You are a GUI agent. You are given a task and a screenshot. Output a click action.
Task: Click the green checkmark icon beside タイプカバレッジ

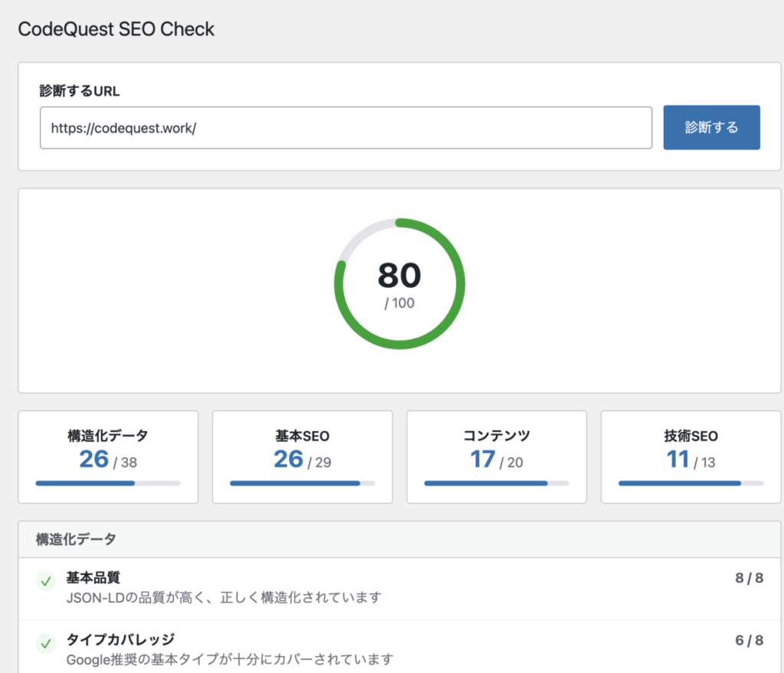point(46,643)
